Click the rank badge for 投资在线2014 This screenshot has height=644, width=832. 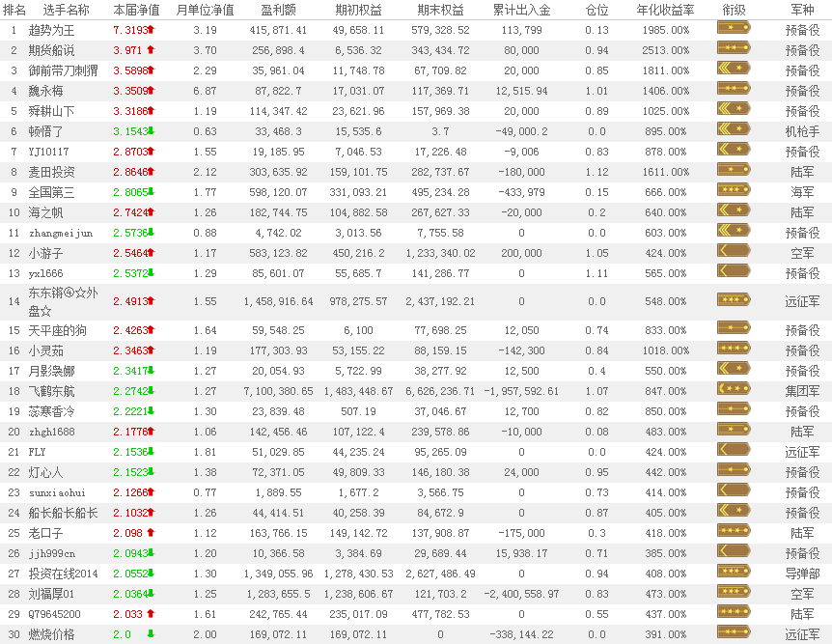[734, 572]
